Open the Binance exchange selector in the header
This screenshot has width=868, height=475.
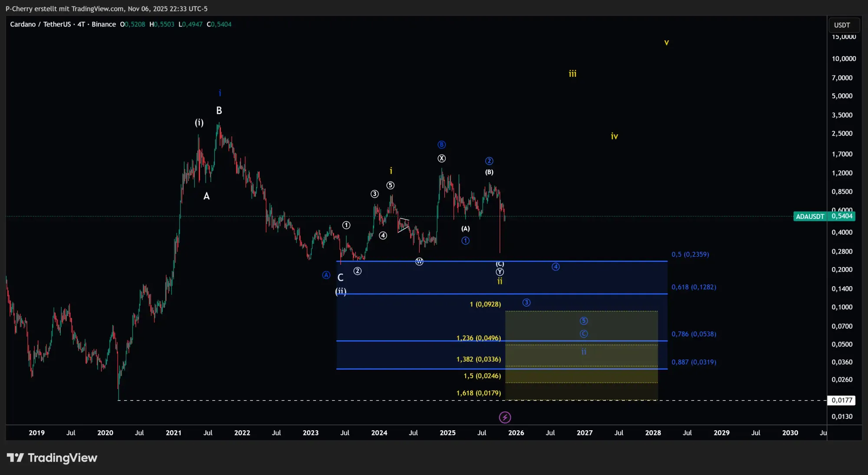tap(104, 24)
